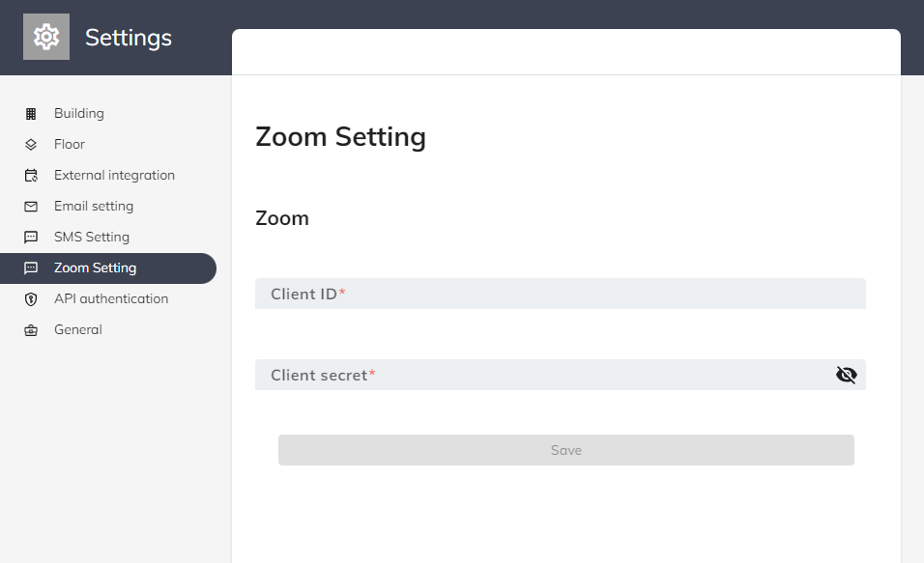Click the API authentication shield icon
924x563 pixels.
pyautogui.click(x=31, y=299)
